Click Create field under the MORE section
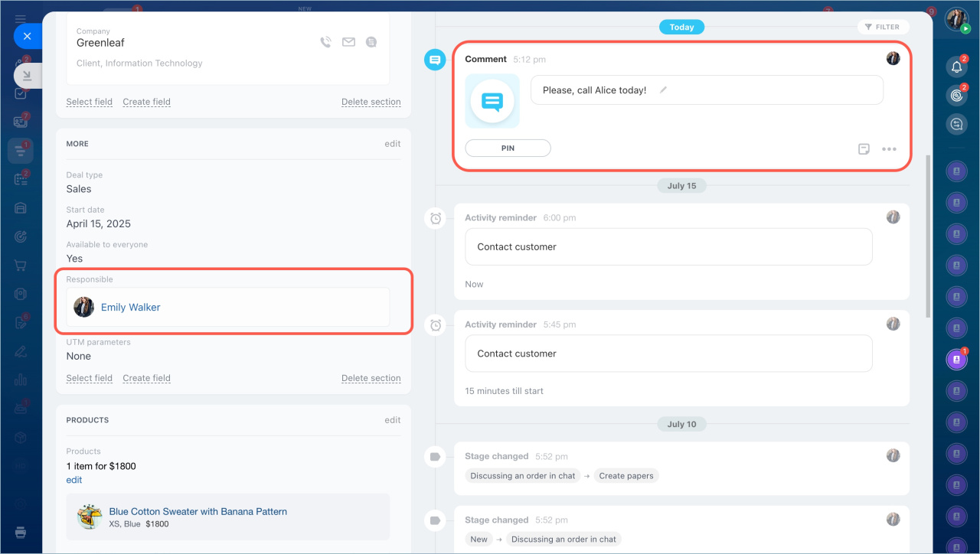 pyautogui.click(x=146, y=378)
